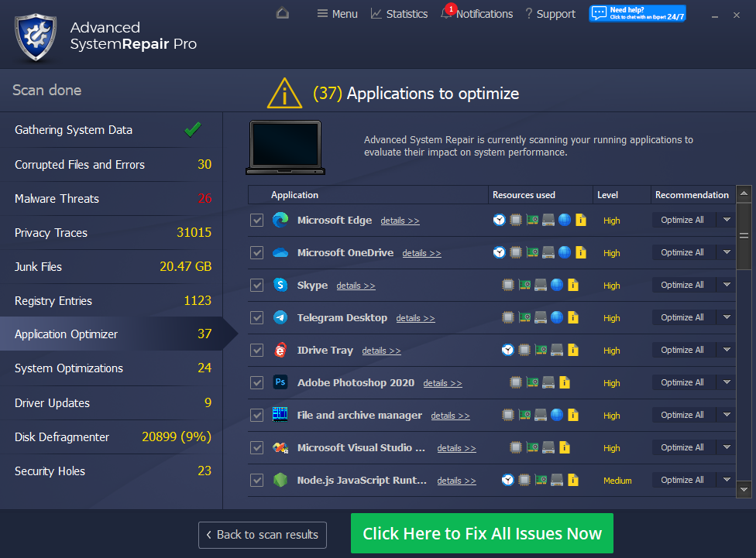The image size is (756, 558).
Task: Expand the recommendation dropdown arrow for Microsoft OneDrive
Action: point(726,252)
